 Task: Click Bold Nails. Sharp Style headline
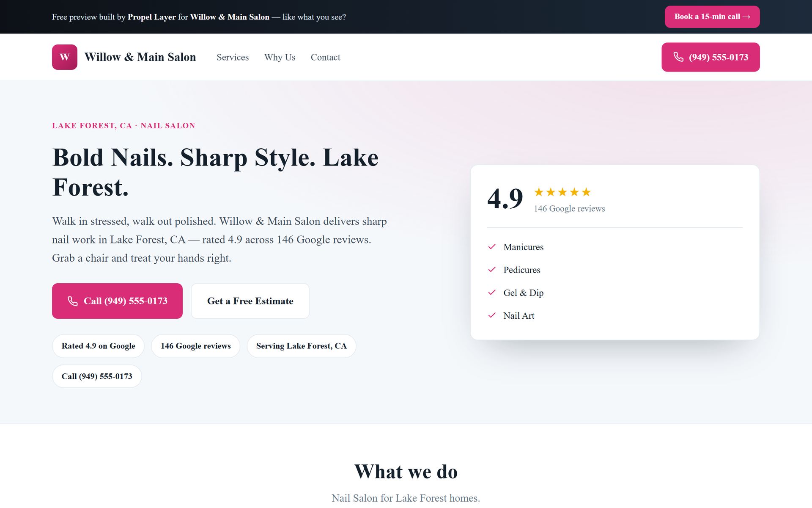coord(215,172)
